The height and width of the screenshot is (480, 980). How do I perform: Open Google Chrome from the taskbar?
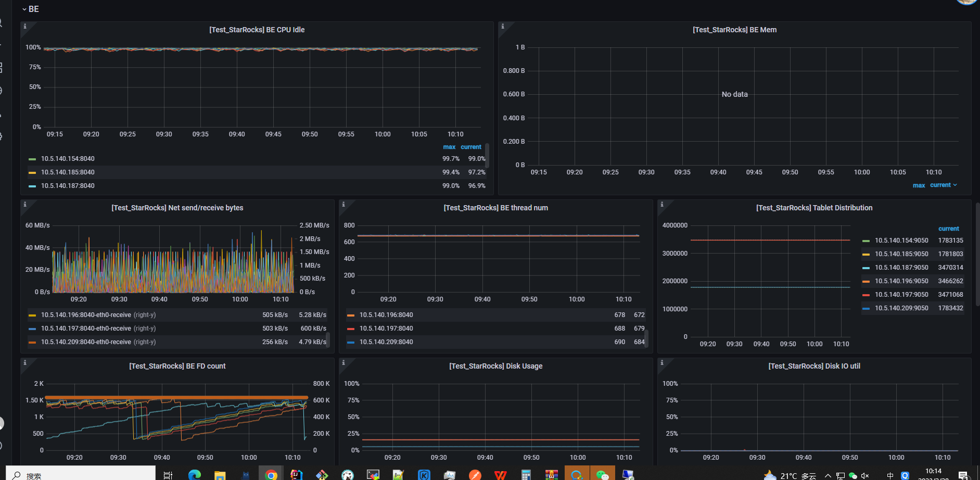tap(271, 475)
